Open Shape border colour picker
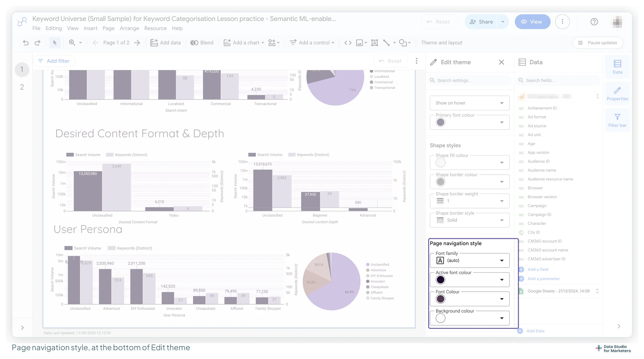Screen dimensions: 644x359 coord(470,182)
